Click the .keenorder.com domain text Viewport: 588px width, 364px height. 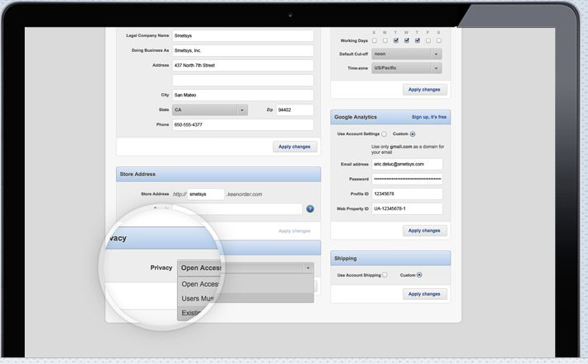coord(245,194)
